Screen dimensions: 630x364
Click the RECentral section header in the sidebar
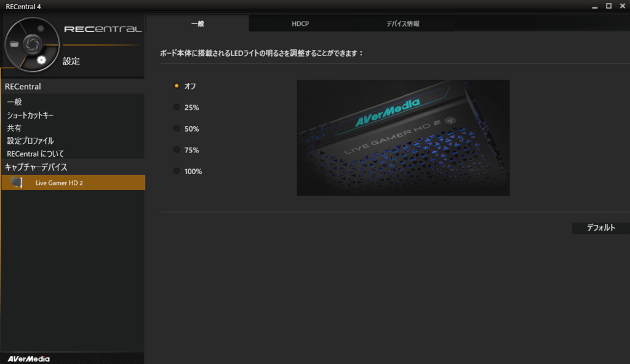click(x=73, y=86)
